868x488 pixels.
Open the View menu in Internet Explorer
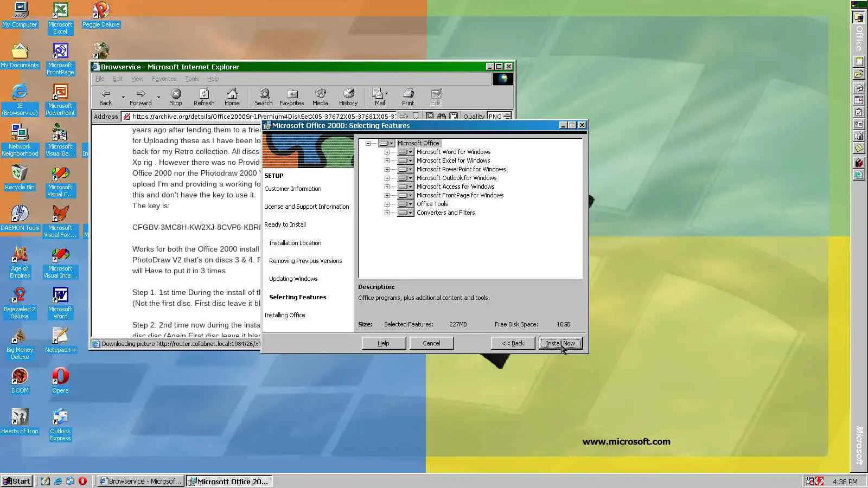click(x=137, y=79)
